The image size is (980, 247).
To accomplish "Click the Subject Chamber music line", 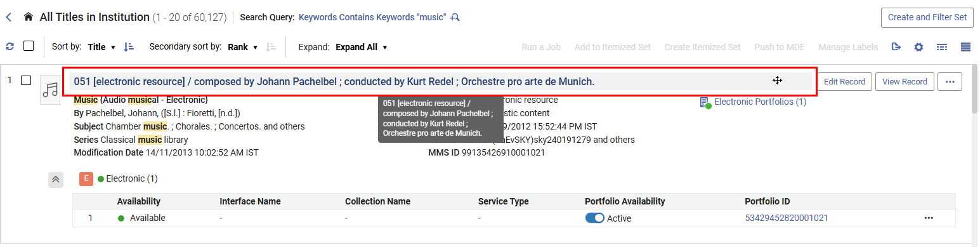I will click(x=189, y=126).
